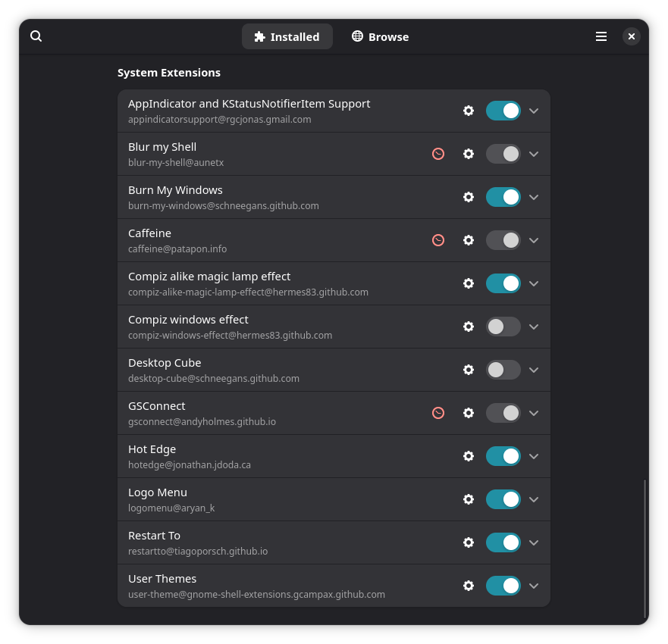Expand AppIndicator and KStatusNotifierItem Support details
This screenshot has width=668, height=644.
pyautogui.click(x=534, y=111)
